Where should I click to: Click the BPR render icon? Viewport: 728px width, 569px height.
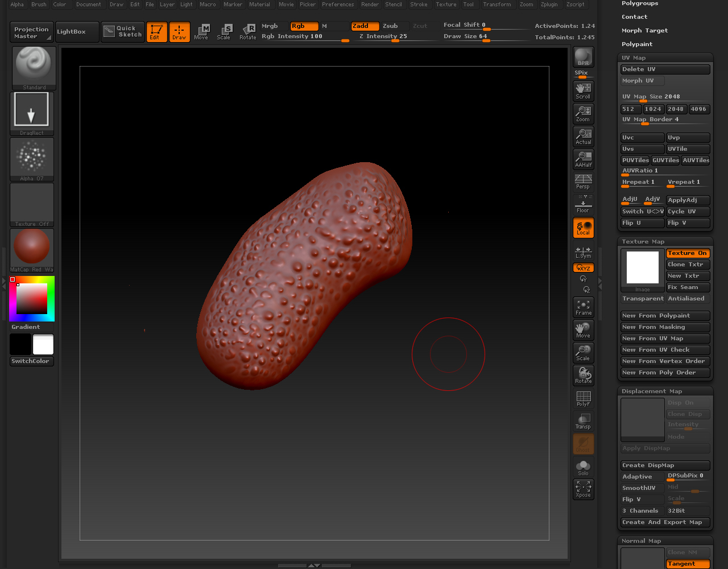pyautogui.click(x=583, y=57)
